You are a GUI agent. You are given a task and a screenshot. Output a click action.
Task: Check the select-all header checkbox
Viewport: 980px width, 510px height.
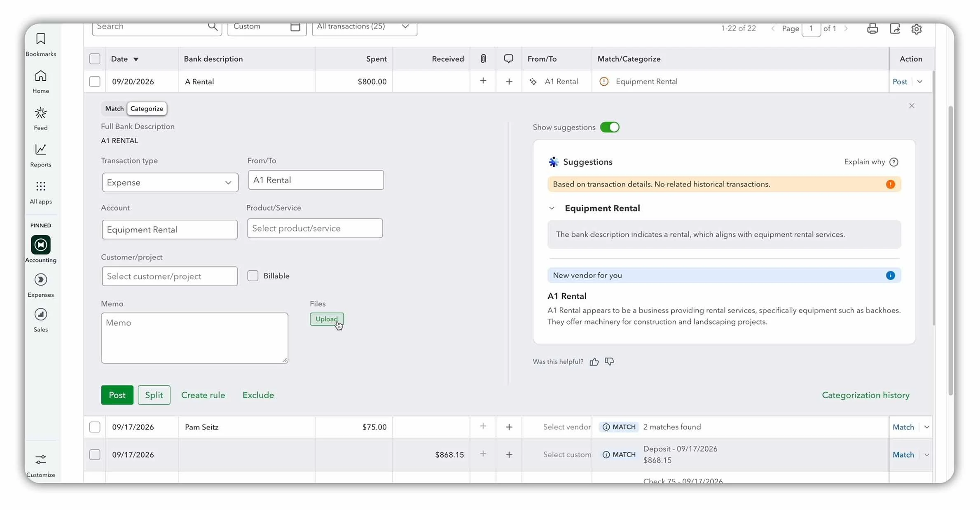point(95,59)
